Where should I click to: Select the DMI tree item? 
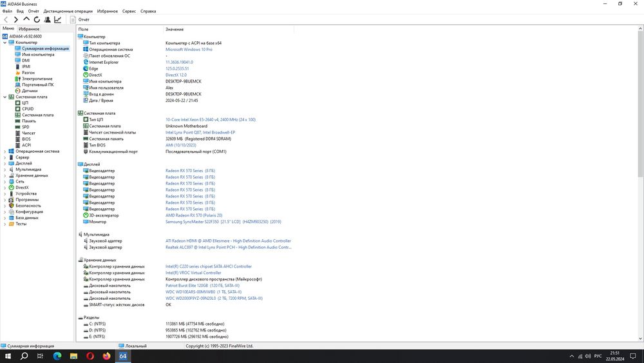click(26, 61)
